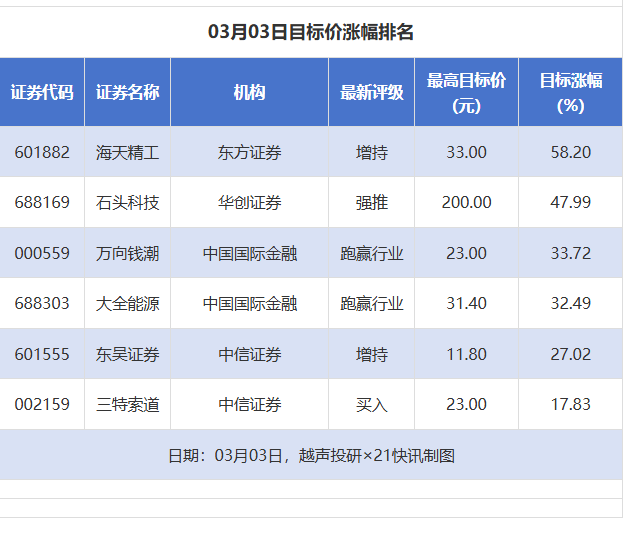Click stock code 688303

(42, 303)
